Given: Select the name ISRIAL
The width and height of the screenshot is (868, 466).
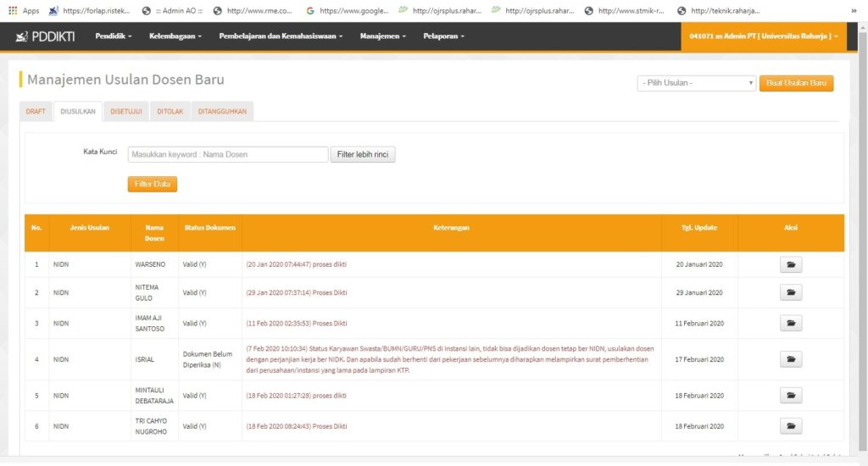Looking at the screenshot, I should tap(144, 359).
